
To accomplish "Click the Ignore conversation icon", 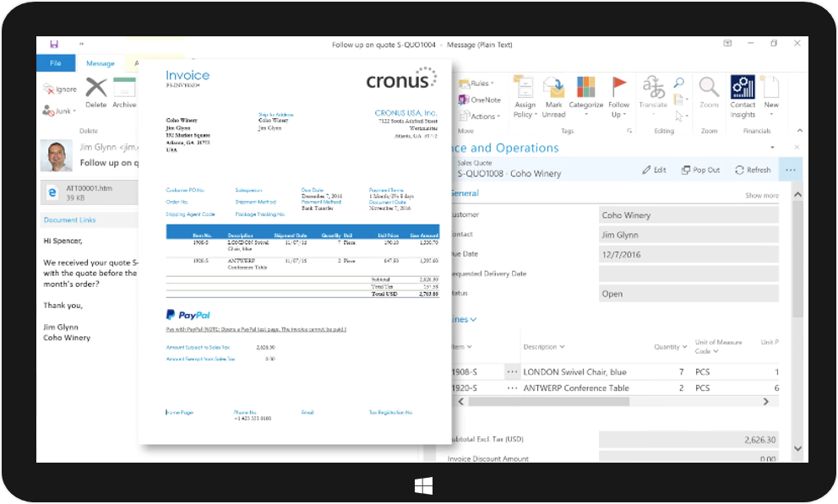I will (x=60, y=89).
